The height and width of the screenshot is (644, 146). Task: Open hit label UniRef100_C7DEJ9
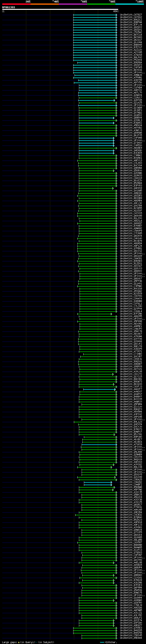pyautogui.click(x=131, y=605)
